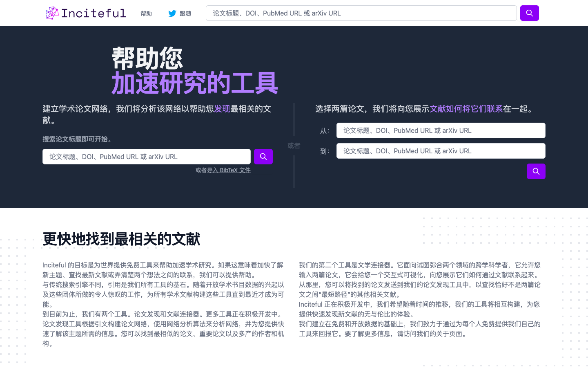Click the highlighted 发现 link
Viewport: 588px width, 368px height.
point(222,109)
